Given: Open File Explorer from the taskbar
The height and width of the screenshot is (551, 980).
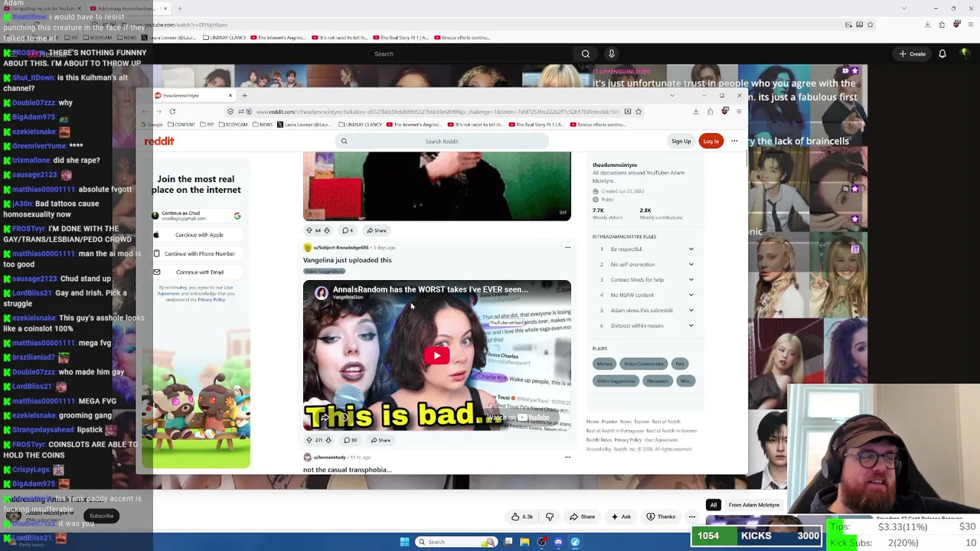Looking at the screenshot, I should click(x=524, y=542).
